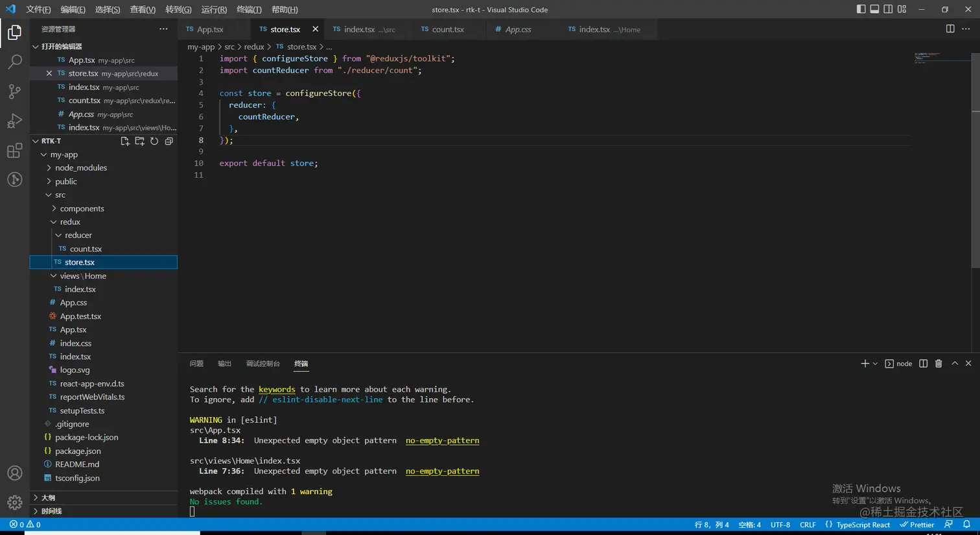Toggle primary side bar layout button
The image size is (980, 535).
pos(861,9)
